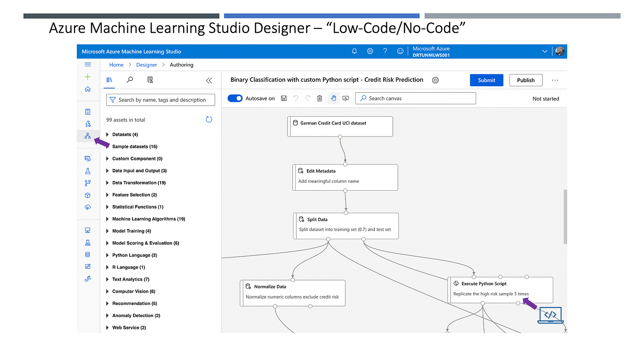Click the selection mode icon after the hand tool
Screen dimensions: 644x362
click(346, 98)
